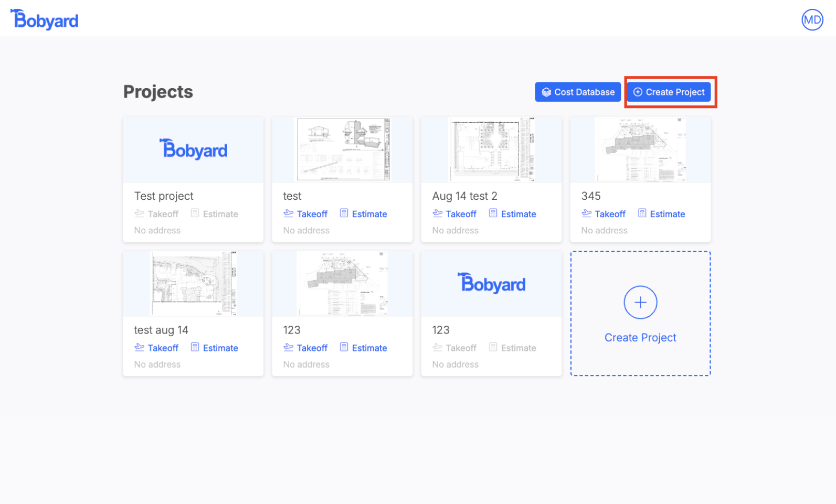Open Estimate for Aug 14 test 2
Screen dimensions: 836x504
click(x=512, y=214)
